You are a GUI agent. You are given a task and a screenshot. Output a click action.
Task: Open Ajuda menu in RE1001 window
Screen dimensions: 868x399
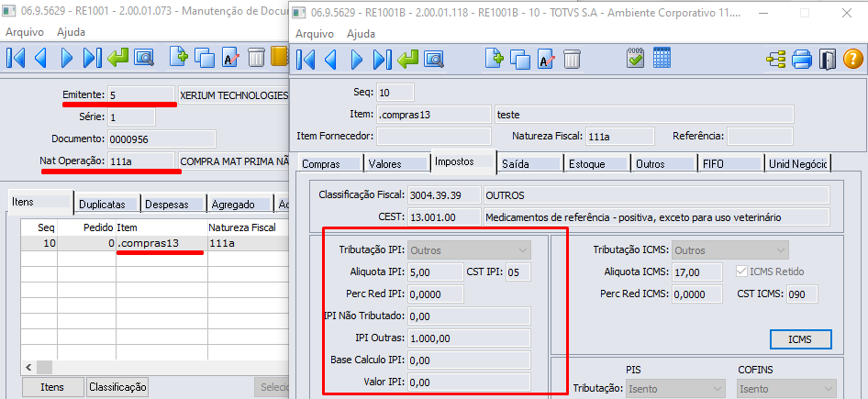coord(71,32)
